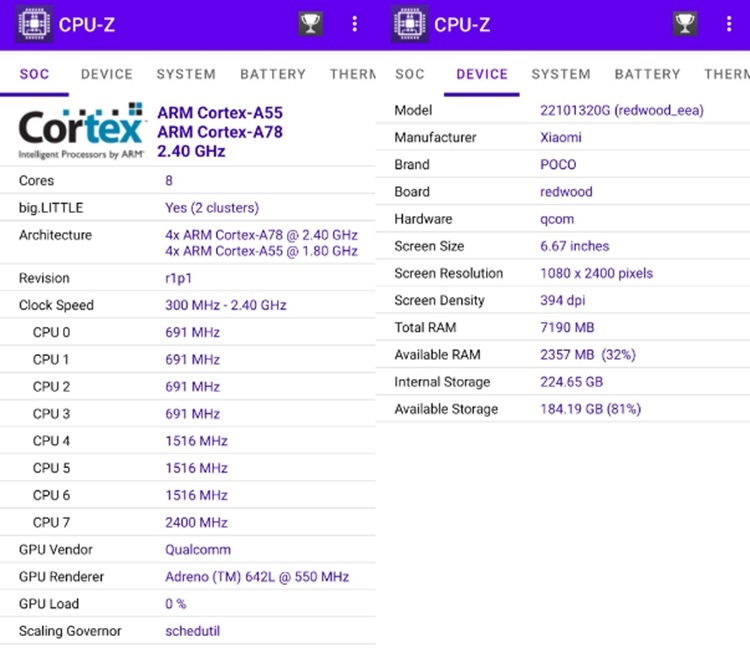This screenshot has height=652, width=750.
Task: Open three-dot overflow menu in left screen
Action: point(354,24)
